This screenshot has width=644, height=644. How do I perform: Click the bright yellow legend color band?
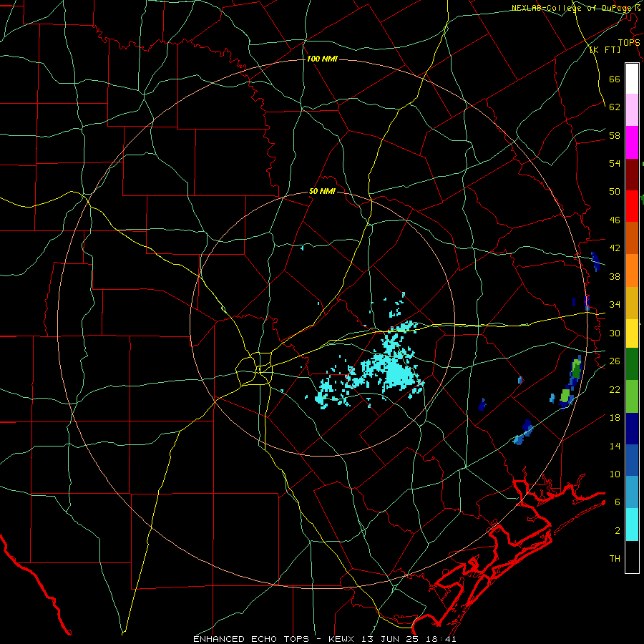click(632, 333)
